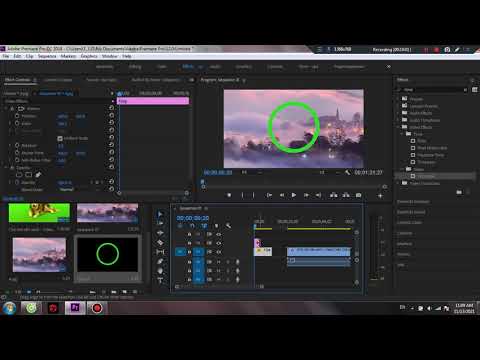This screenshot has height=360, width=480.
Task: Expand the Presets folder in Effects
Action: pyautogui.click(x=398, y=99)
